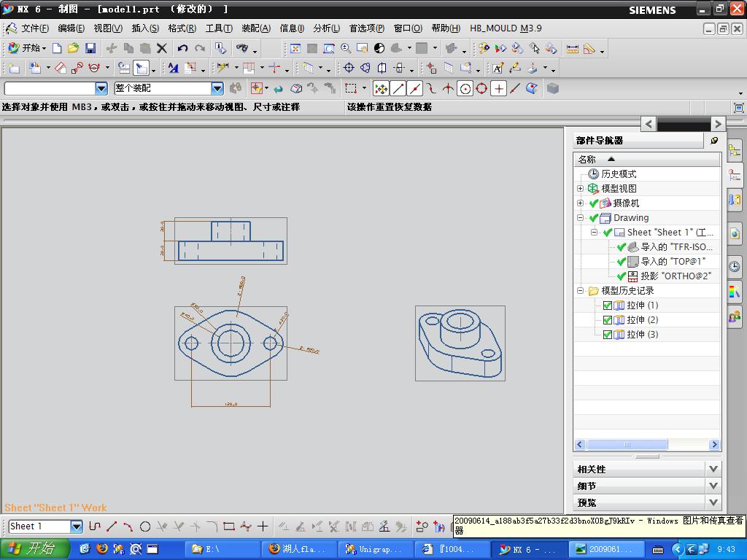Click the Fit view icon

[x=295, y=48]
